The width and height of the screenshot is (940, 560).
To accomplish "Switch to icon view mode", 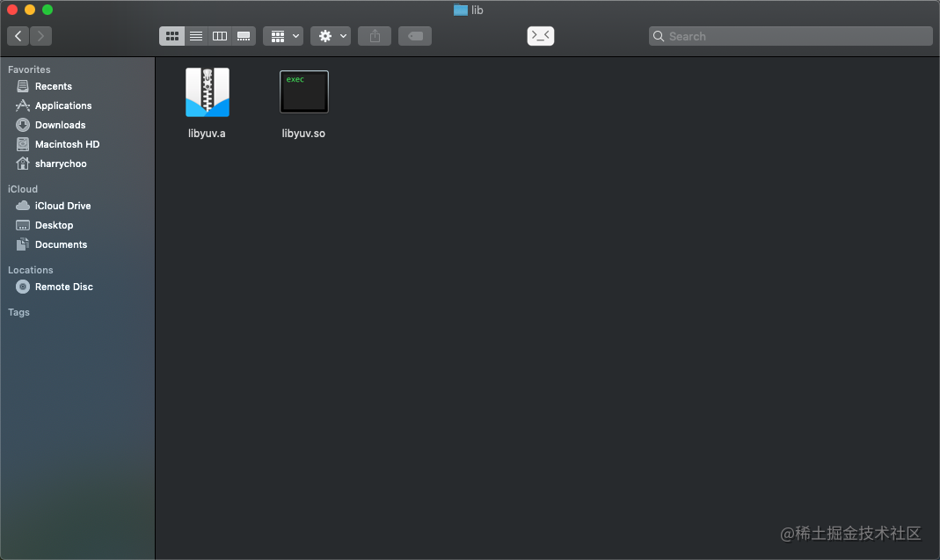I will pyautogui.click(x=172, y=36).
